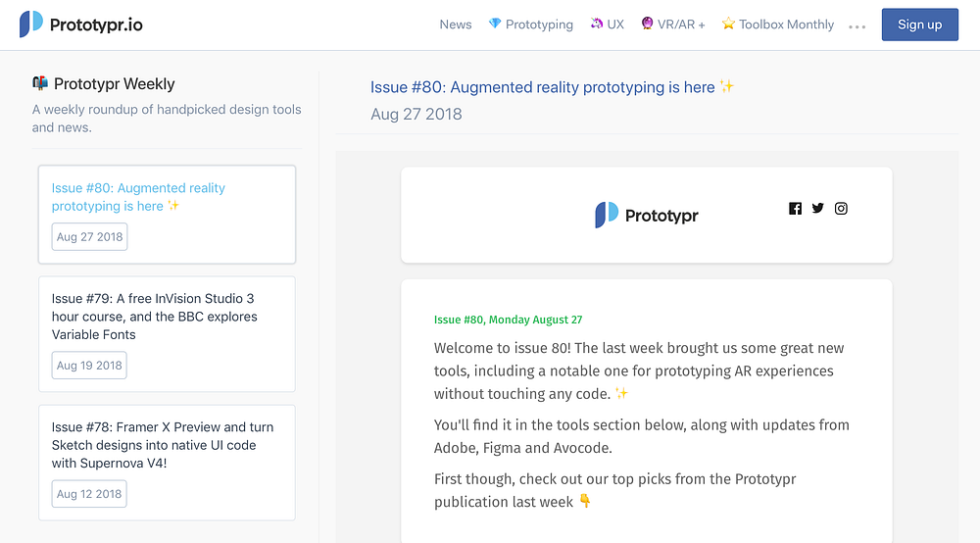This screenshot has width=980, height=543.
Task: Click the Prototypr logo in newsletter header
Action: pyautogui.click(x=647, y=216)
